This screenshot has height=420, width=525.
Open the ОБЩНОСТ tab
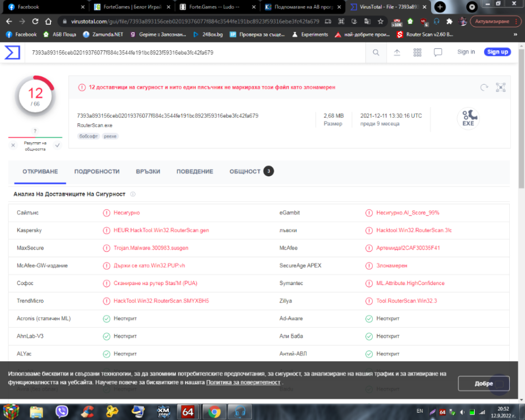click(x=251, y=171)
